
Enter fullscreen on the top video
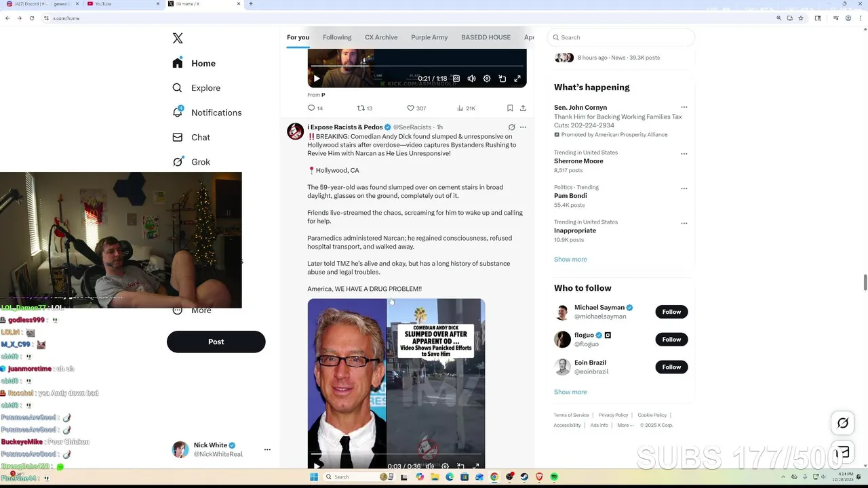[x=517, y=79]
